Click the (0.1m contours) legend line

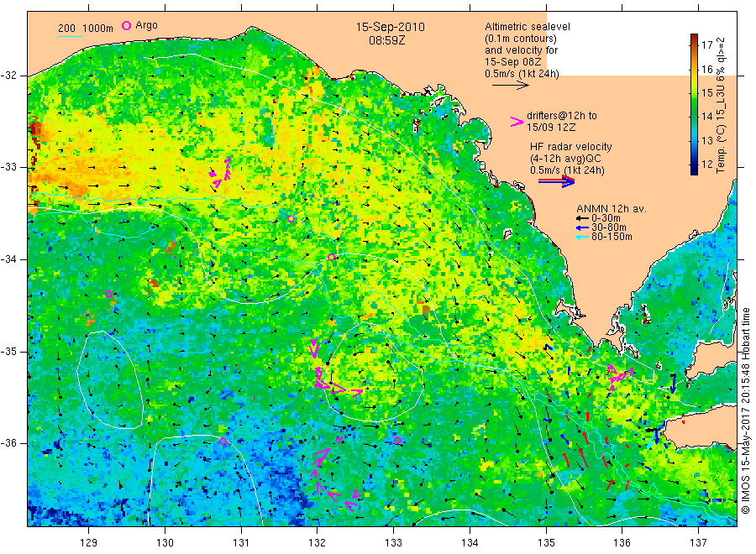[x=520, y=39]
